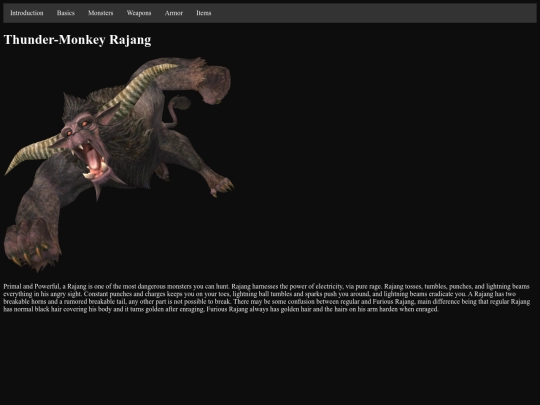Screen dimensions: 540x405
Task: Open the Armor page link
Action: coord(174,13)
